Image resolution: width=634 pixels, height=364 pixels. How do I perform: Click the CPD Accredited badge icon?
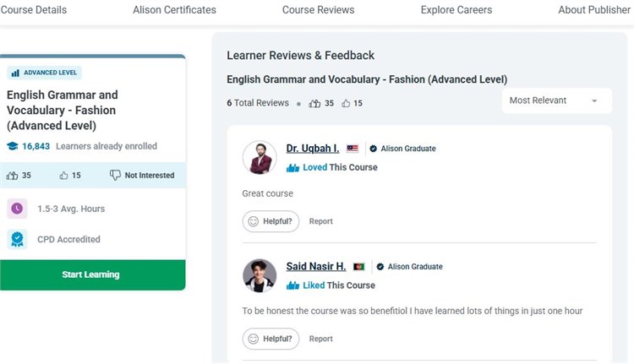click(17, 239)
